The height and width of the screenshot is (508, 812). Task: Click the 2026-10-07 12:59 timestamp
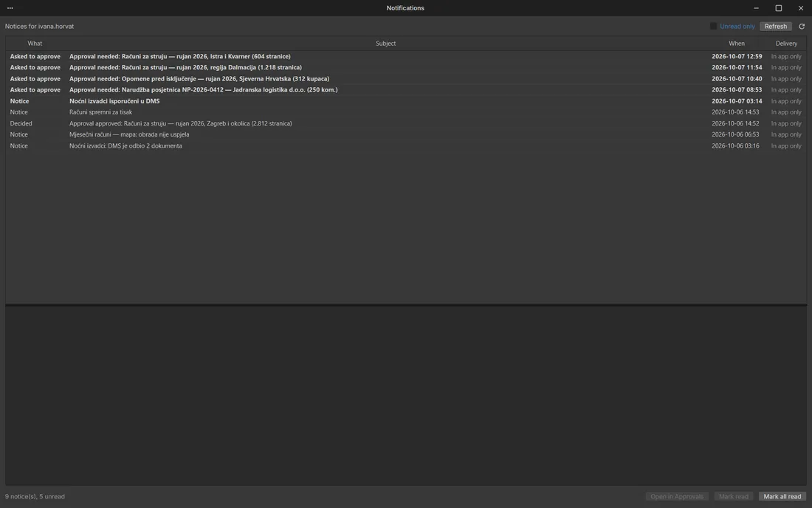pos(737,56)
